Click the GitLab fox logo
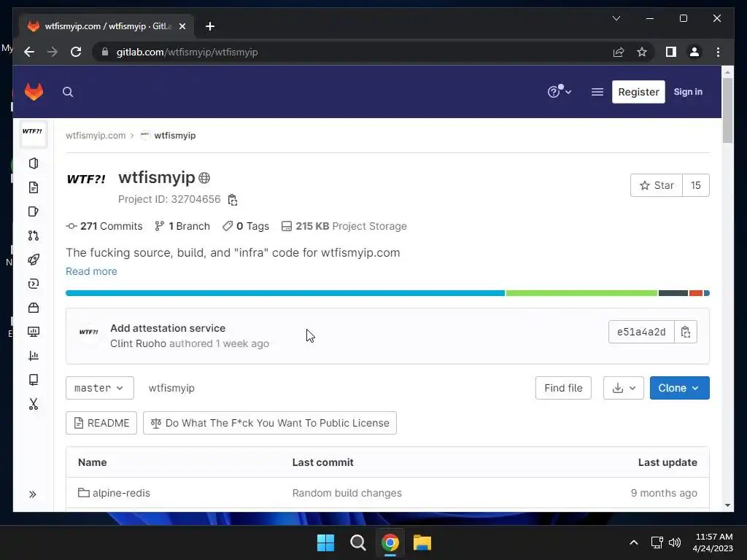Image resolution: width=747 pixels, height=560 pixels. (34, 91)
